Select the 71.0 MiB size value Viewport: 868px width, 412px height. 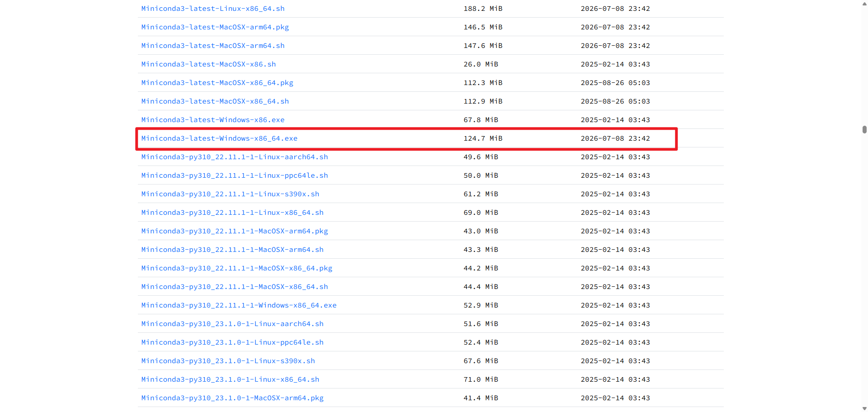[x=481, y=379]
